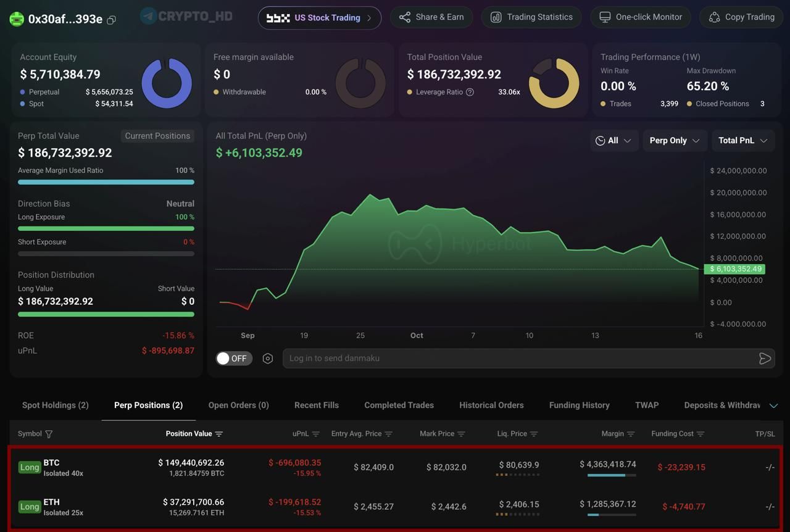790x532 pixels.
Task: Toggle the danmaku OFF switch
Action: click(234, 359)
